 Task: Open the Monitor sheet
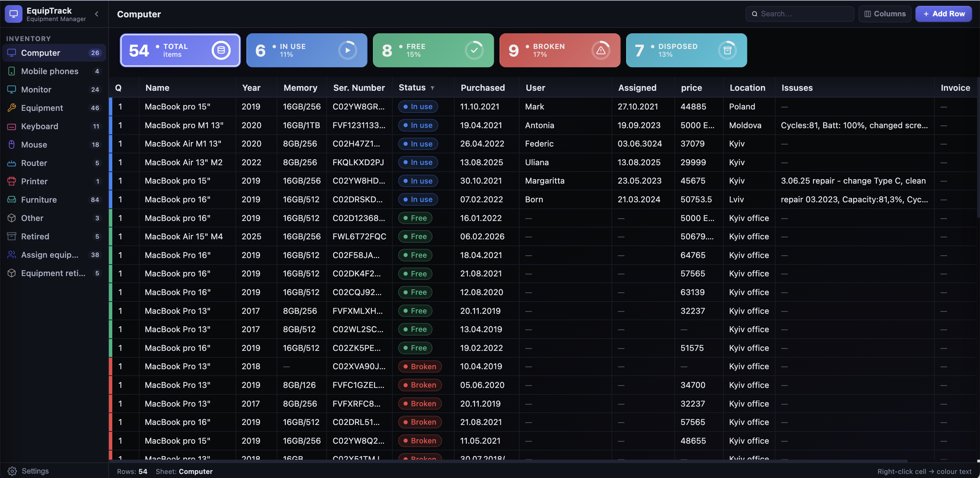(x=54, y=90)
